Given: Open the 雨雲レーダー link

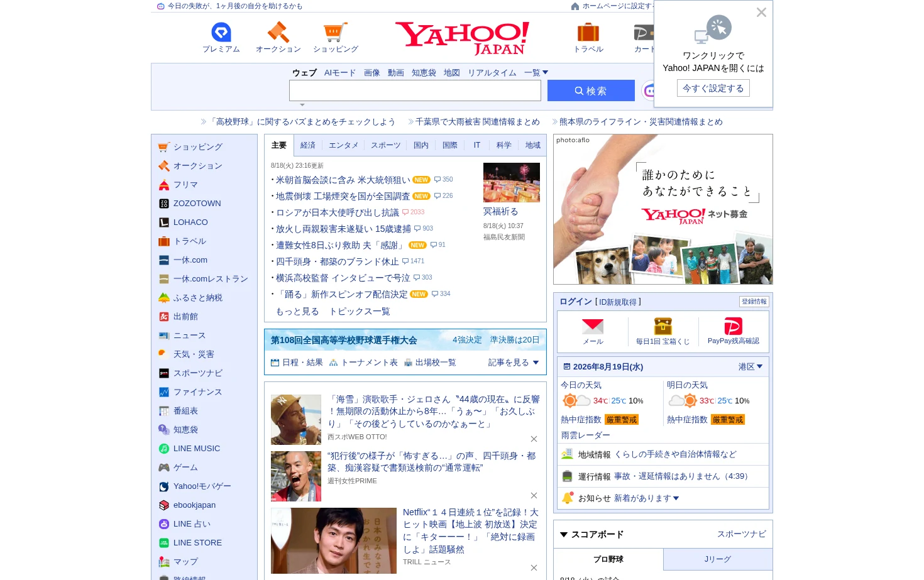Looking at the screenshot, I should (x=586, y=435).
